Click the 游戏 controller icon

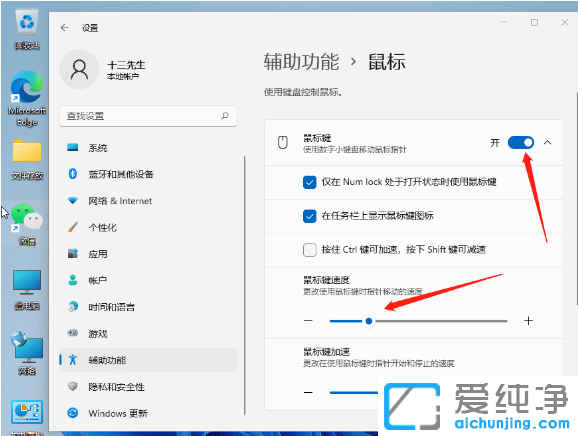pyautogui.click(x=73, y=333)
